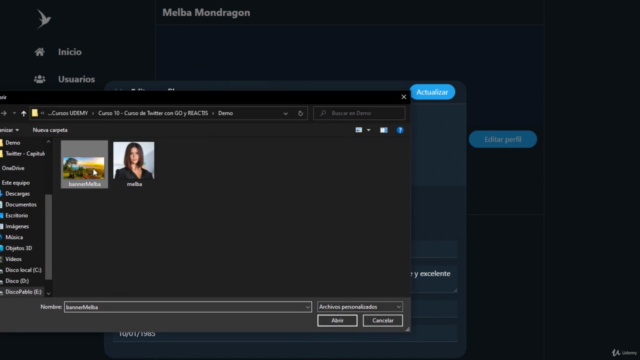Open Imágenes in navigation pane
The image size is (640, 360).
(17, 226)
